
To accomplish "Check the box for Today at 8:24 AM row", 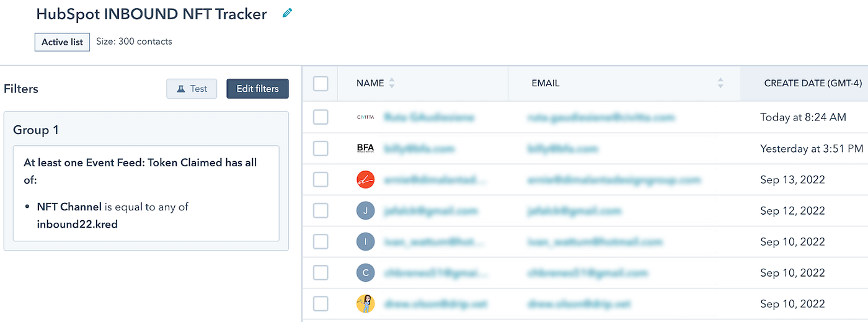I will 321,117.
